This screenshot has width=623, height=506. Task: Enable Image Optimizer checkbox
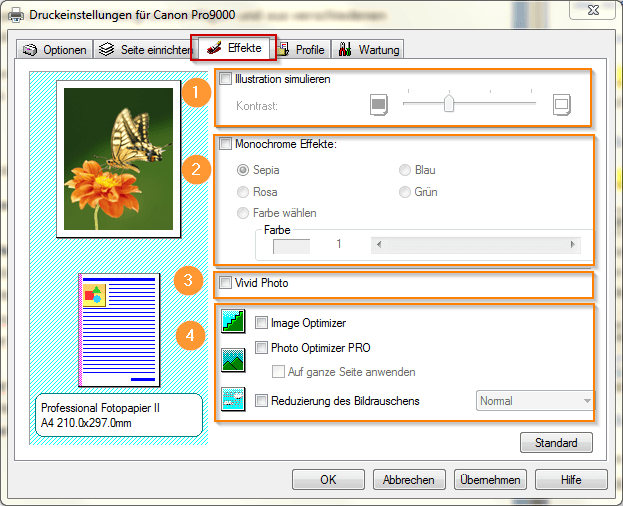(261, 323)
